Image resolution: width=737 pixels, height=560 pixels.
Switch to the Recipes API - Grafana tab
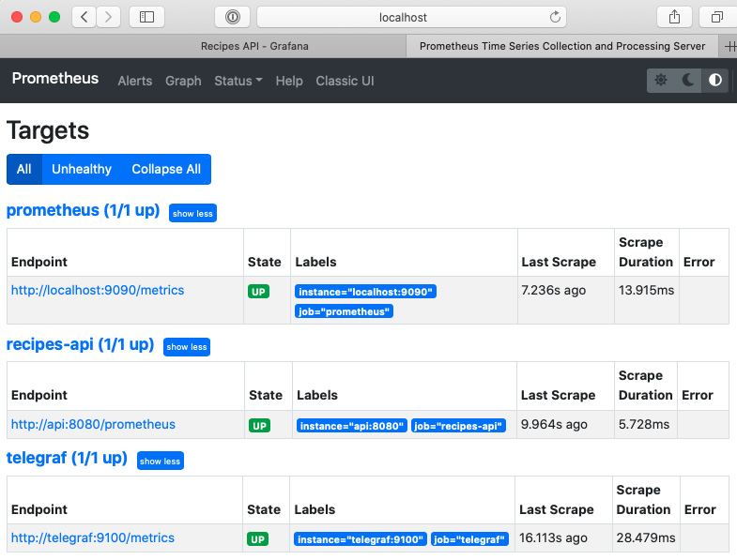click(x=254, y=46)
